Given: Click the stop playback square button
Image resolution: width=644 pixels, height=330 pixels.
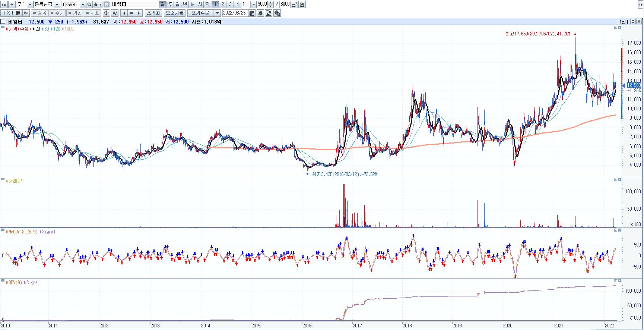Looking at the screenshot, I should [131, 13].
